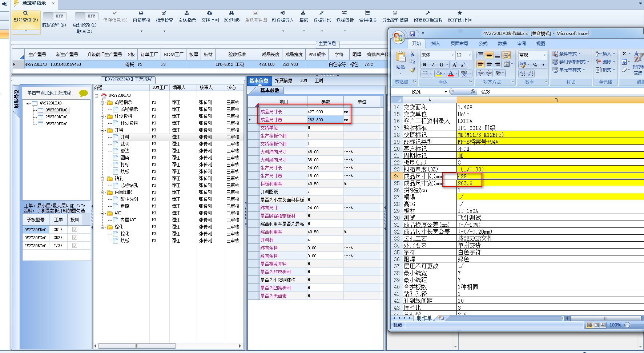The height and width of the screenshot is (353, 644).
Task: Open the 常规 number format dropdown
Action: [544, 55]
